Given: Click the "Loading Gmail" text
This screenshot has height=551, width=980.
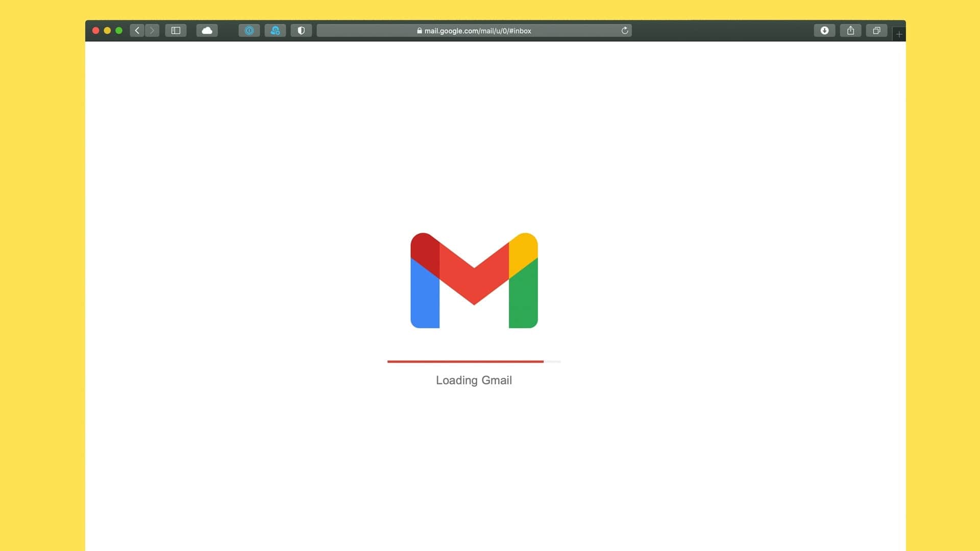Looking at the screenshot, I should [474, 381].
